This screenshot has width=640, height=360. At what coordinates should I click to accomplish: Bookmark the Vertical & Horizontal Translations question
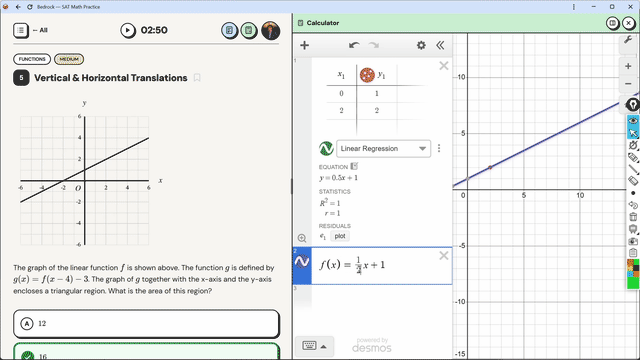click(x=197, y=78)
